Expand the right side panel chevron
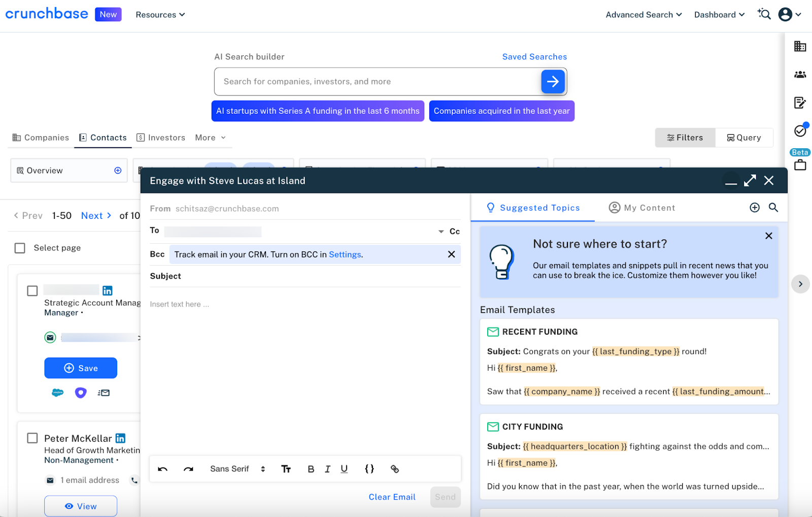 pos(800,284)
